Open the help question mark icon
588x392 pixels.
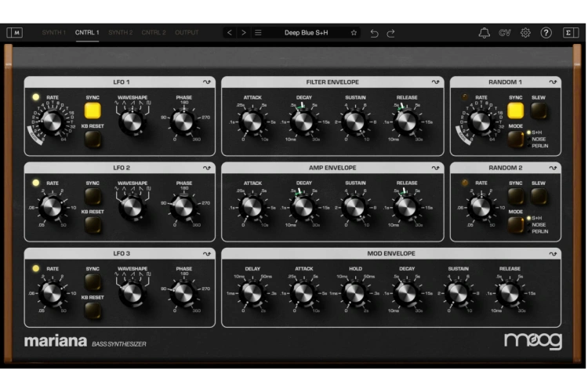pyautogui.click(x=546, y=33)
